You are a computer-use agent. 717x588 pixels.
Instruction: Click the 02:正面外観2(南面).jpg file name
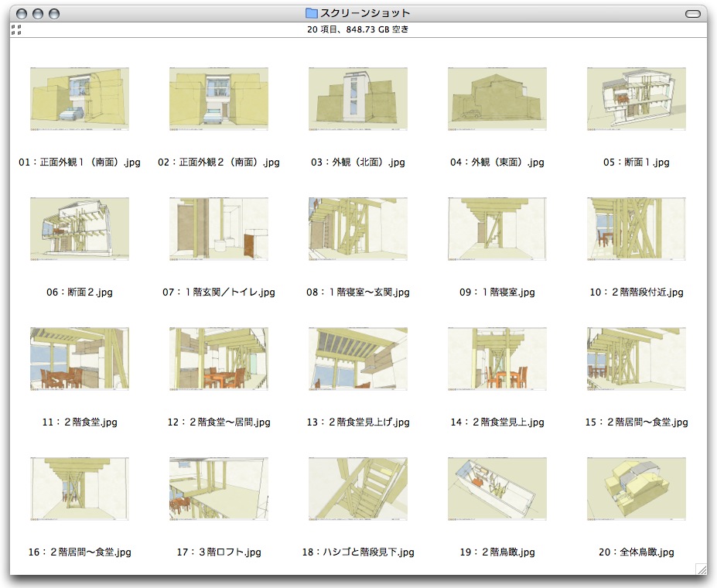coord(219,162)
